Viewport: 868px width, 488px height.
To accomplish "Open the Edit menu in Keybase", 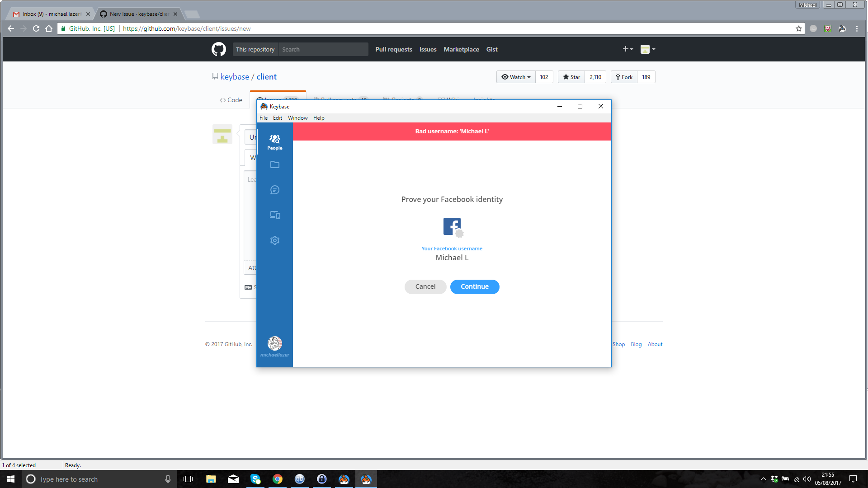I will (x=278, y=118).
